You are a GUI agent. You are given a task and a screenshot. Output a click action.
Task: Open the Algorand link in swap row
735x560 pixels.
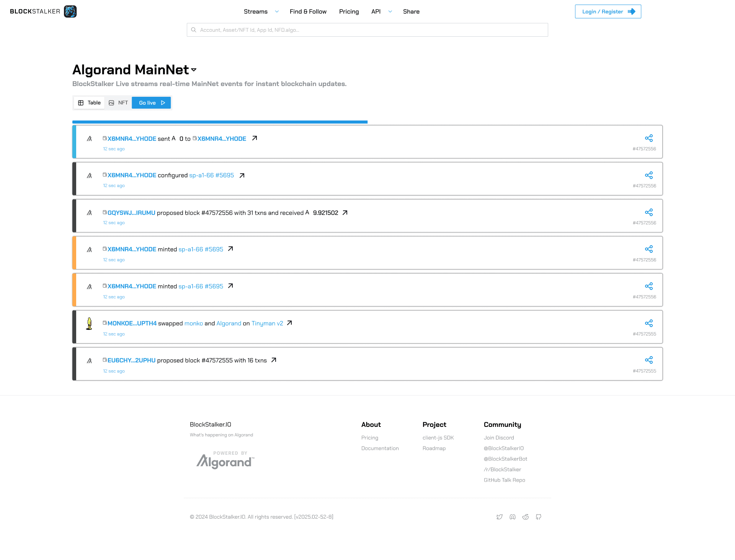pyautogui.click(x=229, y=323)
